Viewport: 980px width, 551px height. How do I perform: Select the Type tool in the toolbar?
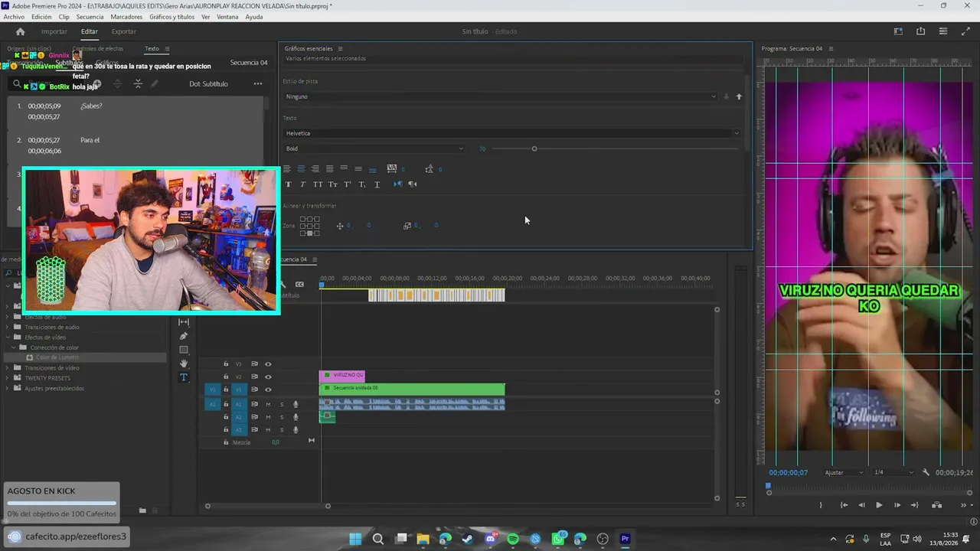[x=184, y=377]
